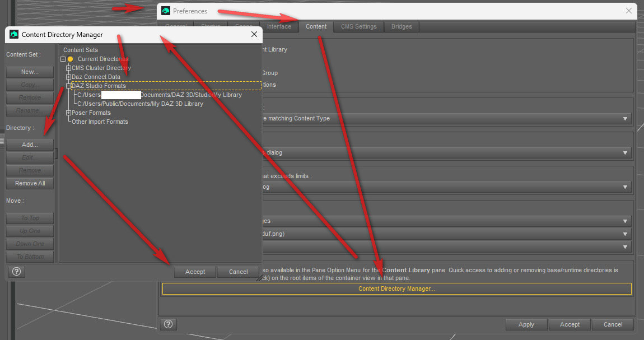Click Apply in Preferences dialog
644x340 pixels.
526,324
